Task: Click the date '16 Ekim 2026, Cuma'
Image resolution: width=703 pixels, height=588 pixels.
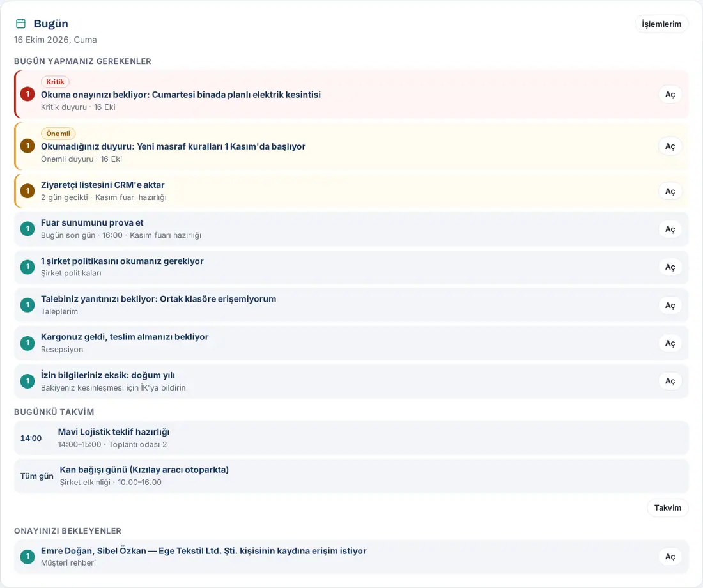Action: (x=55, y=40)
